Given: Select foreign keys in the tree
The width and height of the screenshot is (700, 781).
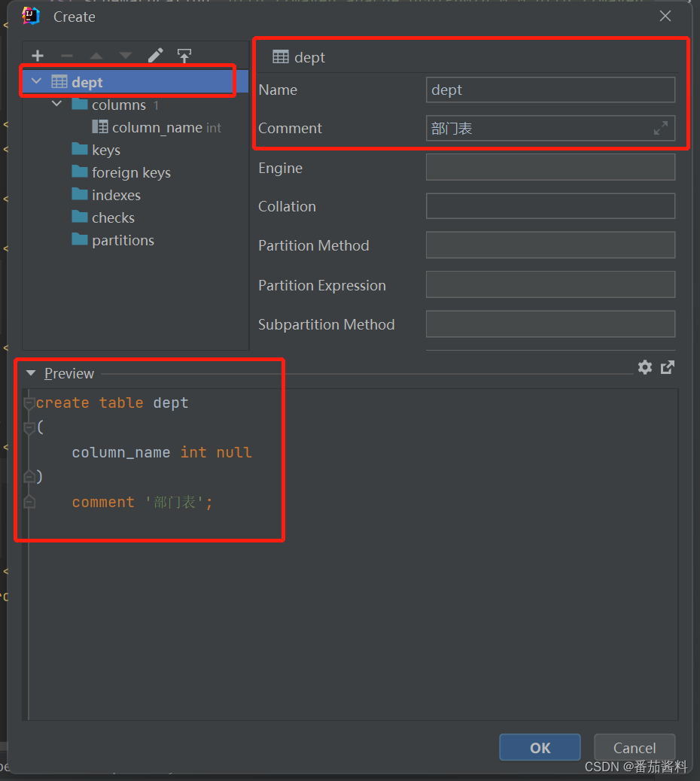Looking at the screenshot, I should click(135, 172).
